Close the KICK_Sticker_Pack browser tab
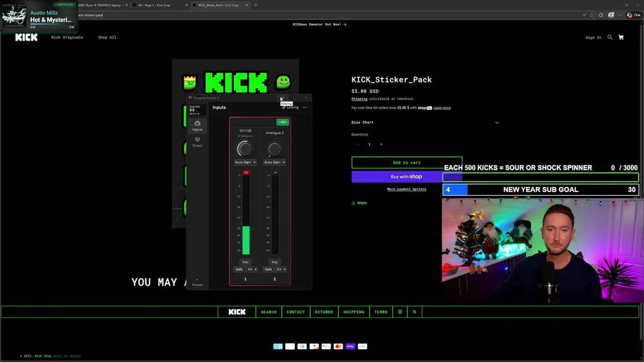The width and height of the screenshot is (644, 362). (247, 5)
